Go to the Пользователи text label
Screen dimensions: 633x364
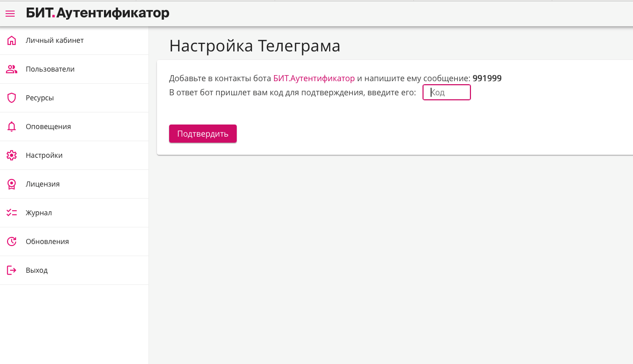pos(50,69)
